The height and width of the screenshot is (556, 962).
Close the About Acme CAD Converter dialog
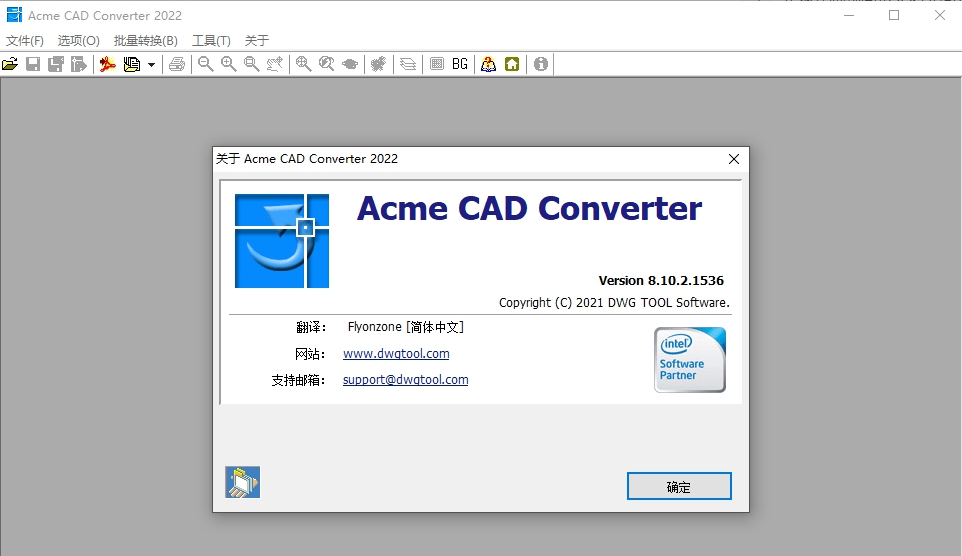[x=733, y=159]
